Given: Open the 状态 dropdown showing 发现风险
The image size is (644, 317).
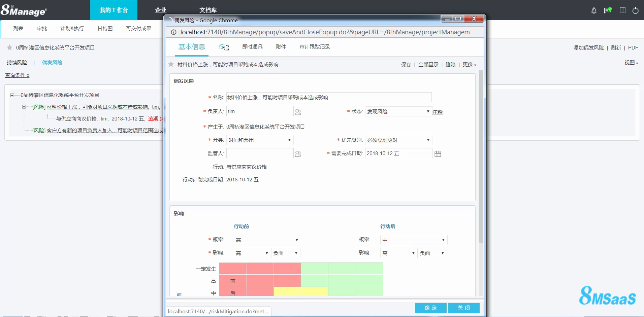Looking at the screenshot, I should (x=398, y=111).
